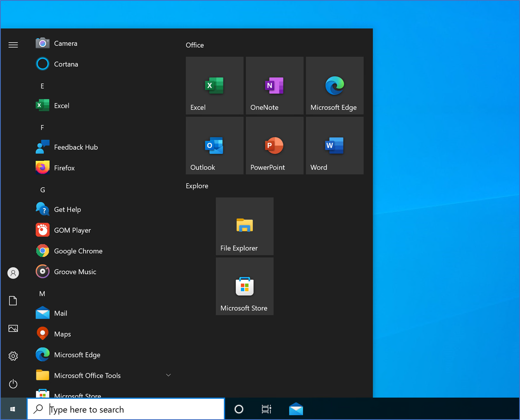Open Documents from the Start sidebar
Screen dimensions: 520x420
point(13,301)
